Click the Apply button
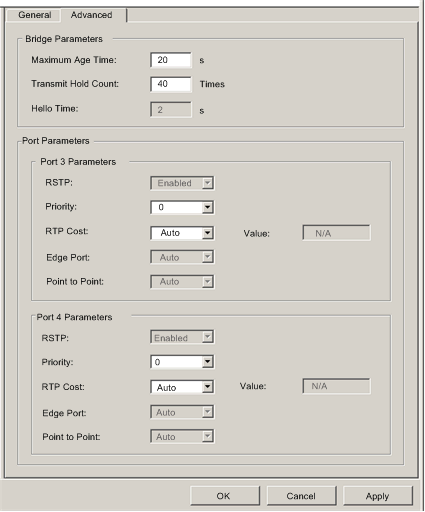 [x=378, y=496]
